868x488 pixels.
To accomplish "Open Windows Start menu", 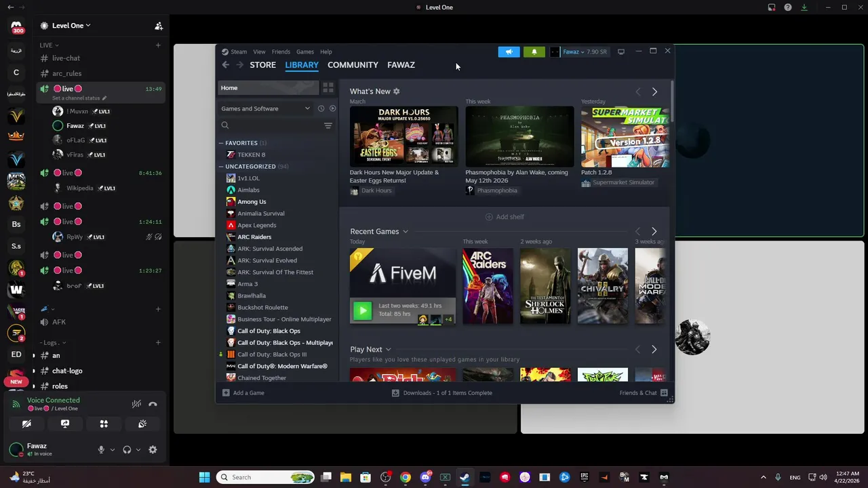I will (204, 477).
